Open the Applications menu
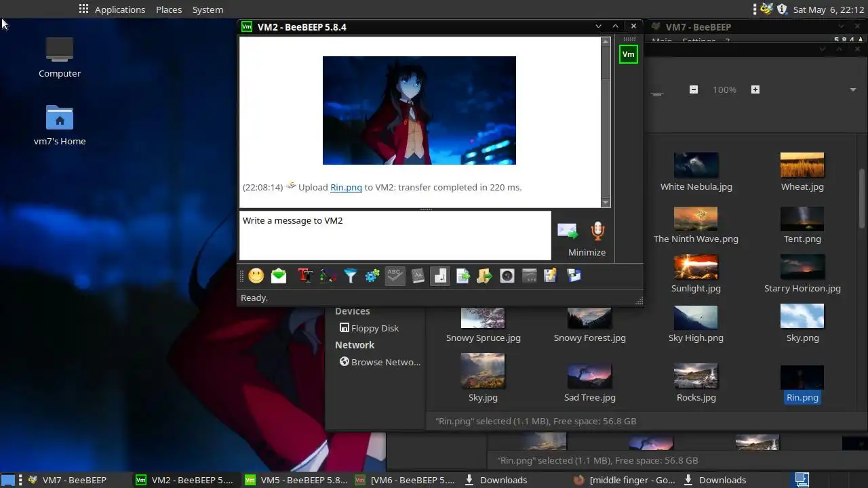The image size is (868, 488). [112, 9]
